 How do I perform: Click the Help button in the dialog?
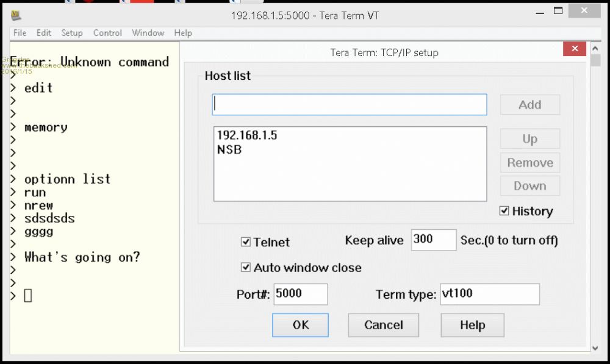click(x=472, y=325)
